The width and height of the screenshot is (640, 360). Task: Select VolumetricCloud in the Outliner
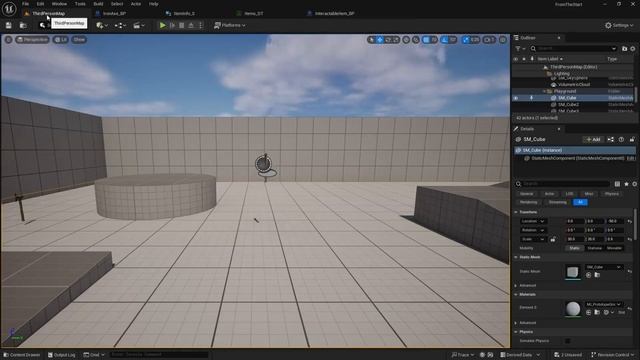[x=573, y=84]
